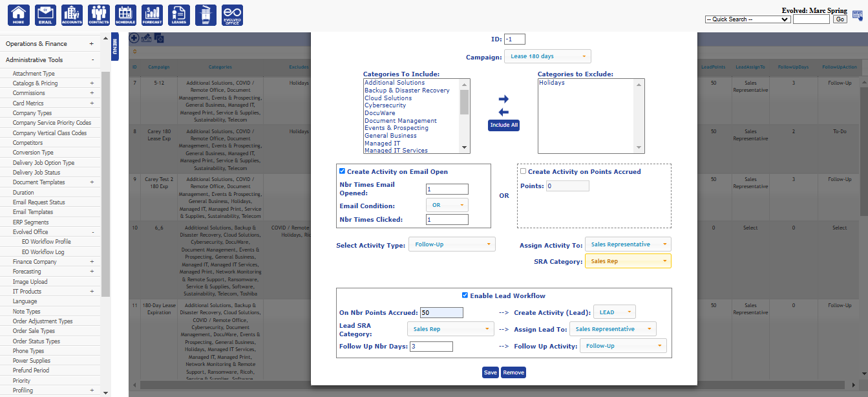Open EO Workflow Log menu item
The width and height of the screenshot is (868, 397).
pos(43,252)
